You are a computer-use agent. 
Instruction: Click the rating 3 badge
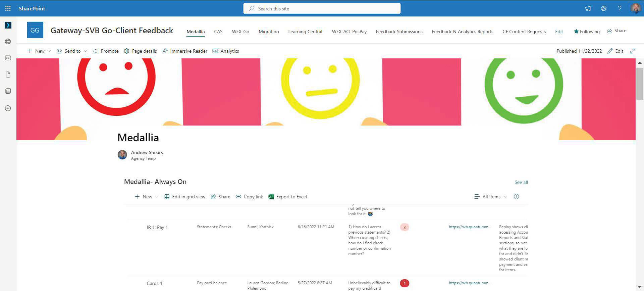click(x=405, y=227)
